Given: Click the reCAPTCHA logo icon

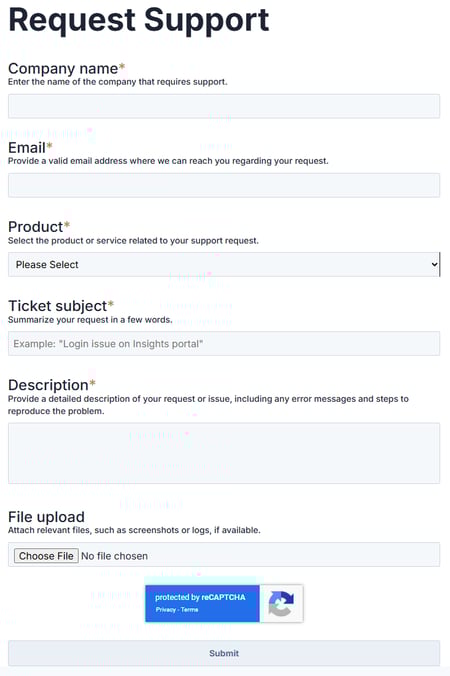Looking at the screenshot, I should 281,603.
